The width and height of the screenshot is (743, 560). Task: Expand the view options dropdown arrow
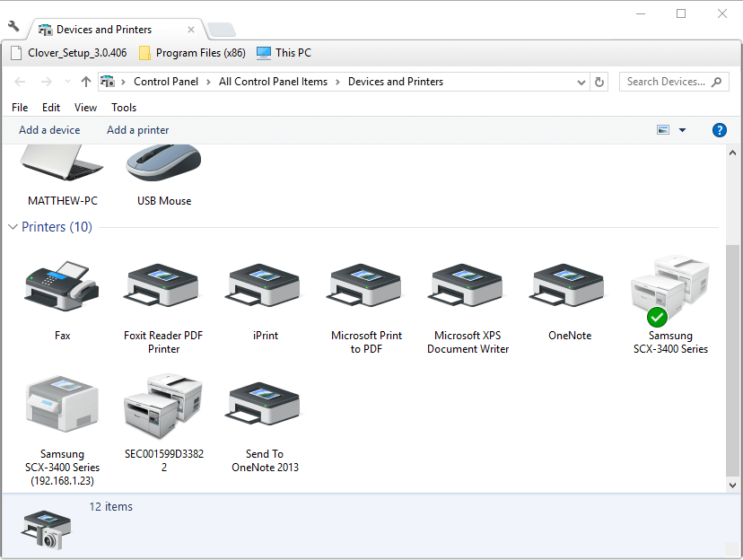click(682, 130)
